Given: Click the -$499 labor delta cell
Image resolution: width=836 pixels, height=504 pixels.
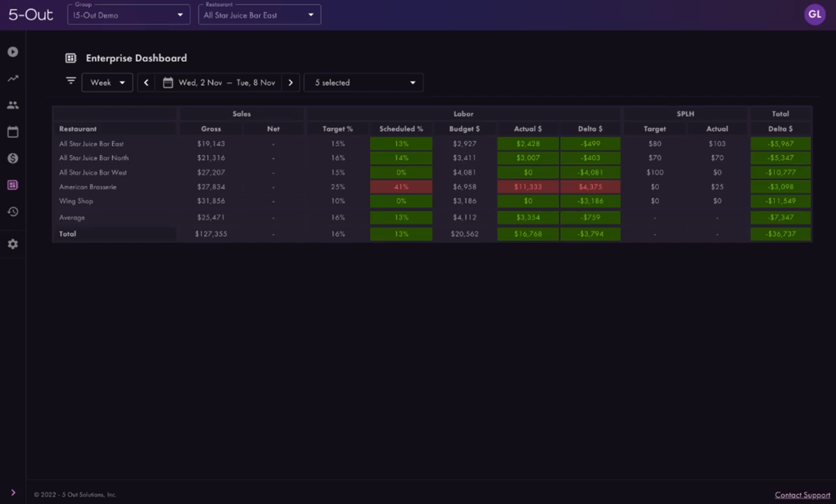Looking at the screenshot, I should tap(591, 144).
